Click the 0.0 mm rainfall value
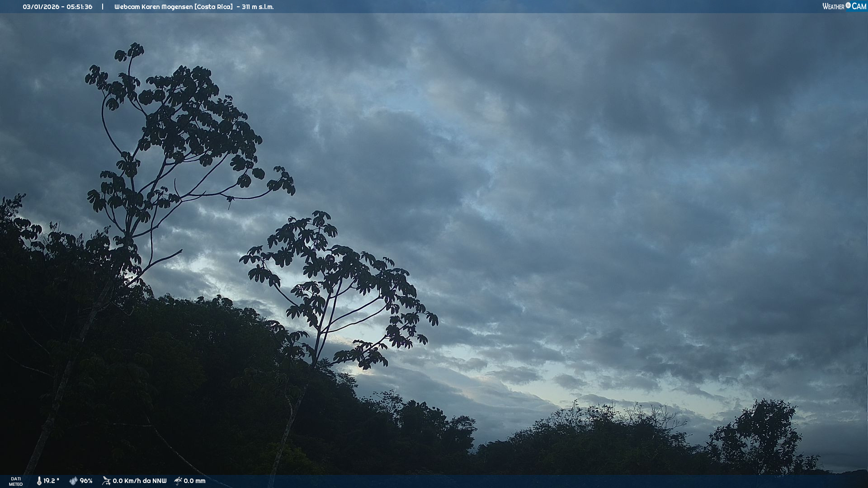Screen dimensions: 868x488 coord(194,481)
